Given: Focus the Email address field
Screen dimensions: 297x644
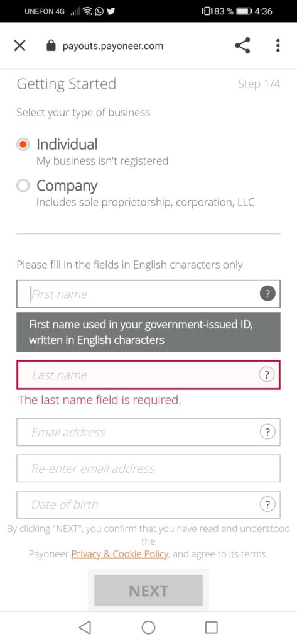Looking at the screenshot, I should [x=148, y=432].
